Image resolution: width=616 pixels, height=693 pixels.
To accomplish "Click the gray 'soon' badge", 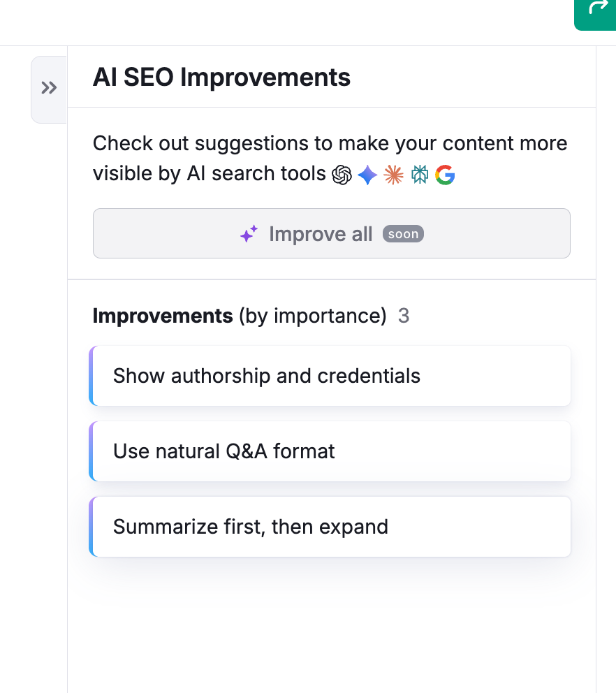I will [403, 234].
